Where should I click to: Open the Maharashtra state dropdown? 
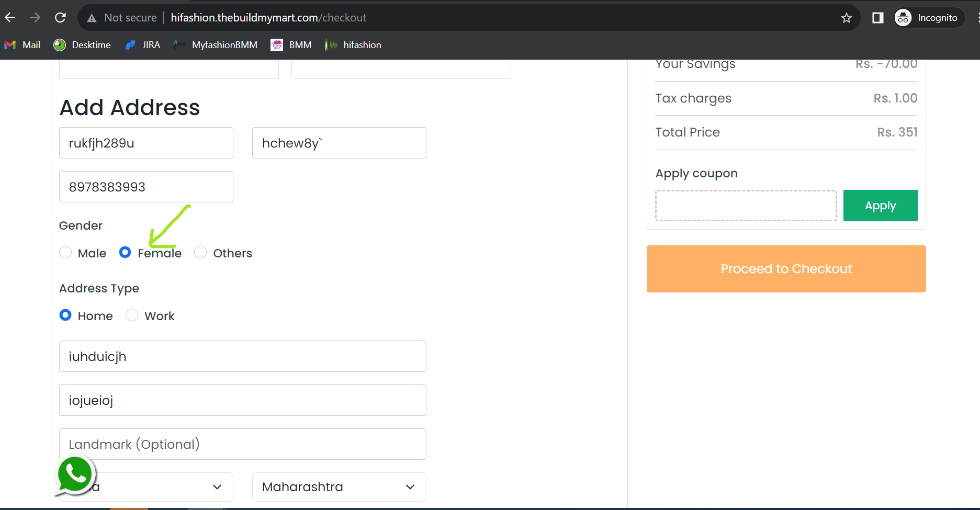coord(339,487)
